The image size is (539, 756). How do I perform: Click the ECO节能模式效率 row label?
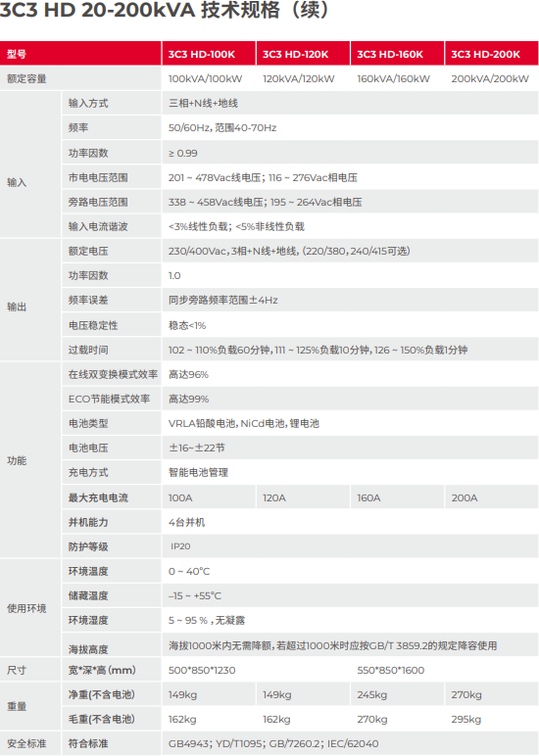(x=109, y=400)
